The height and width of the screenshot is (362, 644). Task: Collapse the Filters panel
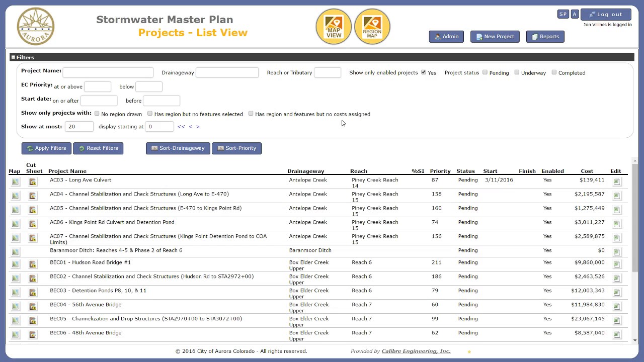13,57
